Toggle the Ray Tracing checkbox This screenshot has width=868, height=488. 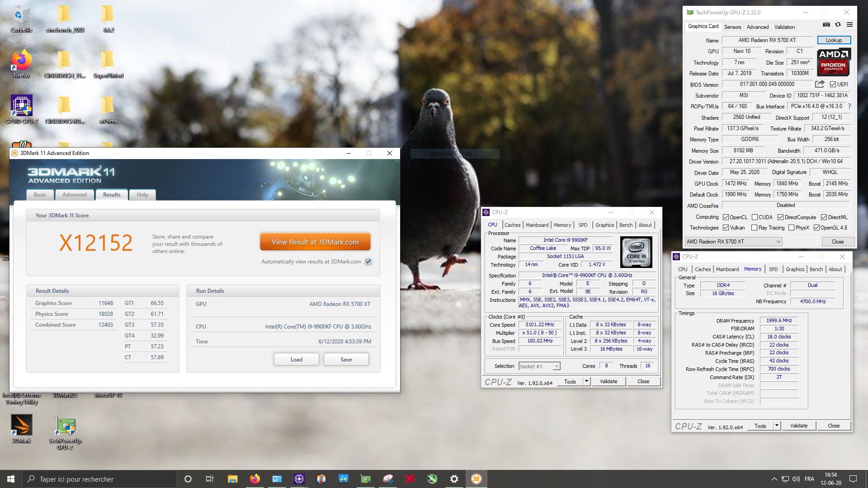point(754,228)
